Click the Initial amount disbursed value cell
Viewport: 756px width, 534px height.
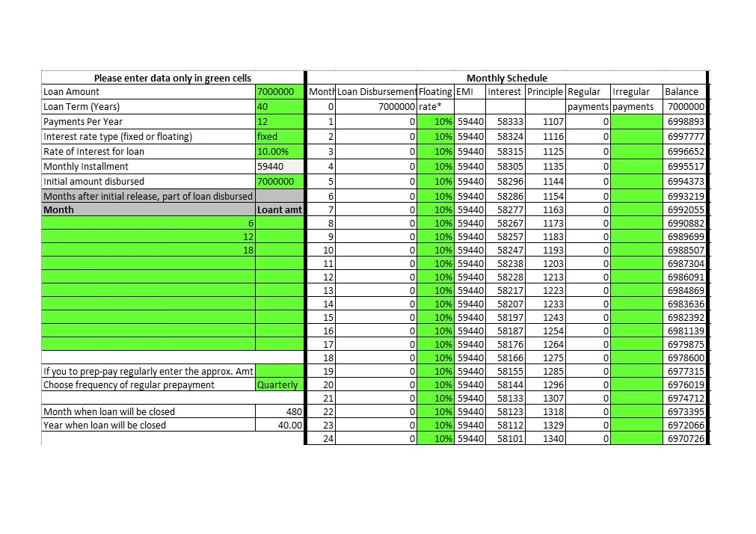[279, 182]
